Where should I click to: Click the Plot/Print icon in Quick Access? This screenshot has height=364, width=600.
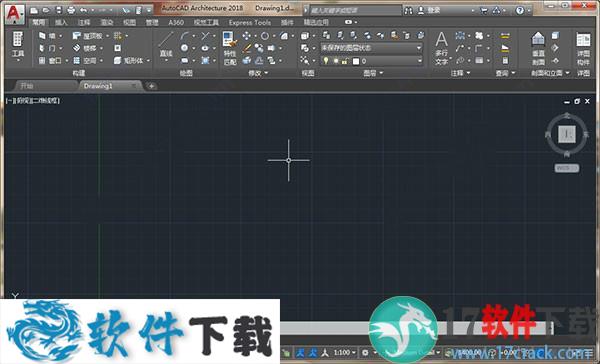click(71, 10)
